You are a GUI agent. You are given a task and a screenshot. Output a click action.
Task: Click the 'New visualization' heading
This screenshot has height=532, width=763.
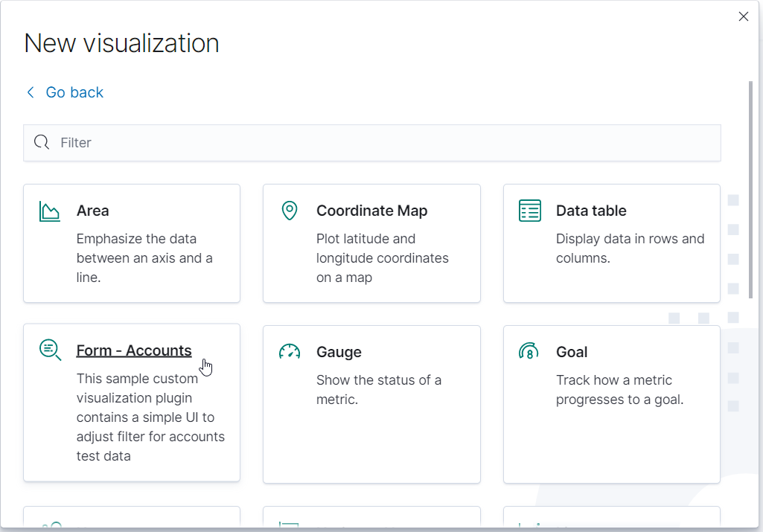pyautogui.click(x=121, y=43)
